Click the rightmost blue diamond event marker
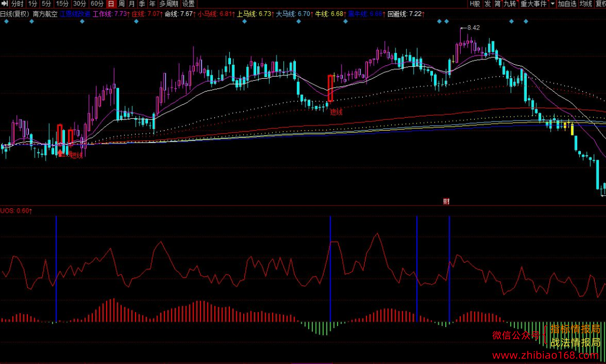606x364 pixels. coord(526,21)
